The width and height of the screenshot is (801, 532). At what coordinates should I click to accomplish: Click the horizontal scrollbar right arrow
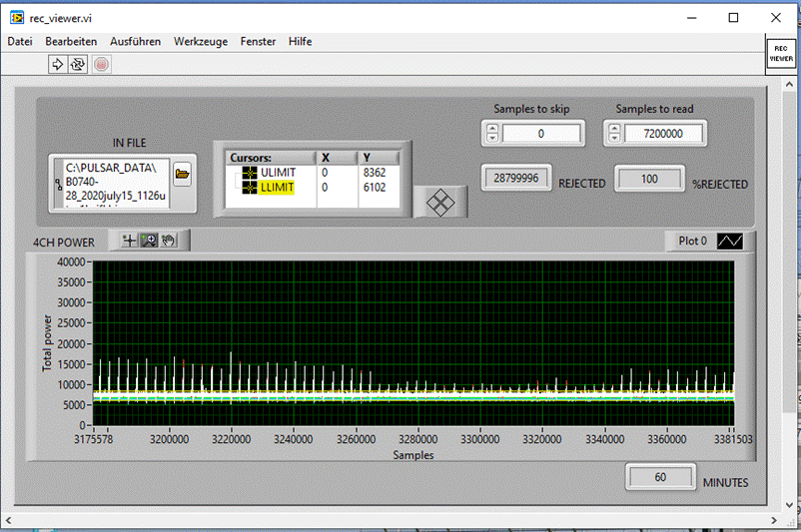pyautogui.click(x=774, y=521)
